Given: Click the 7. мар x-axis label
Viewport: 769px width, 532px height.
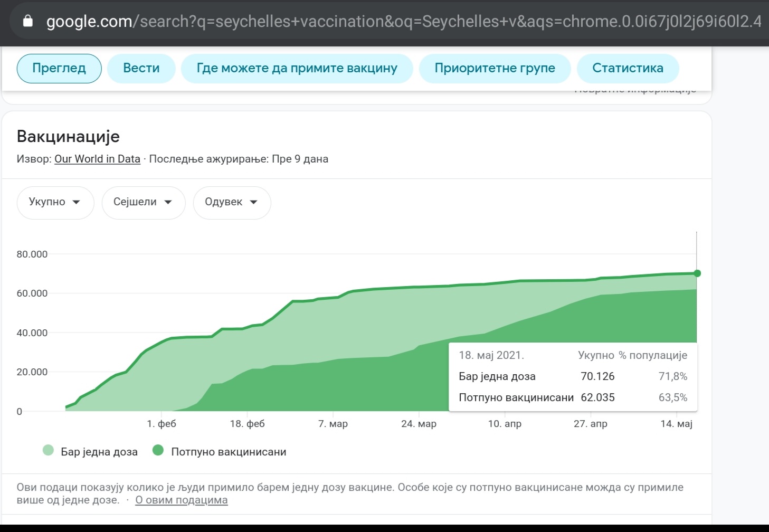Looking at the screenshot, I should point(333,424).
